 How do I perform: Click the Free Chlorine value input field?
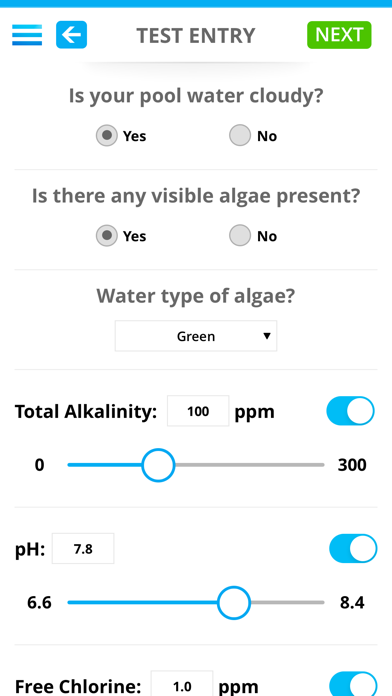pyautogui.click(x=182, y=684)
